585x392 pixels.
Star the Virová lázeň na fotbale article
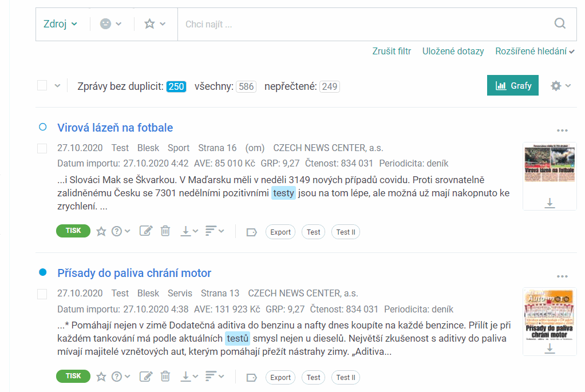(x=101, y=232)
